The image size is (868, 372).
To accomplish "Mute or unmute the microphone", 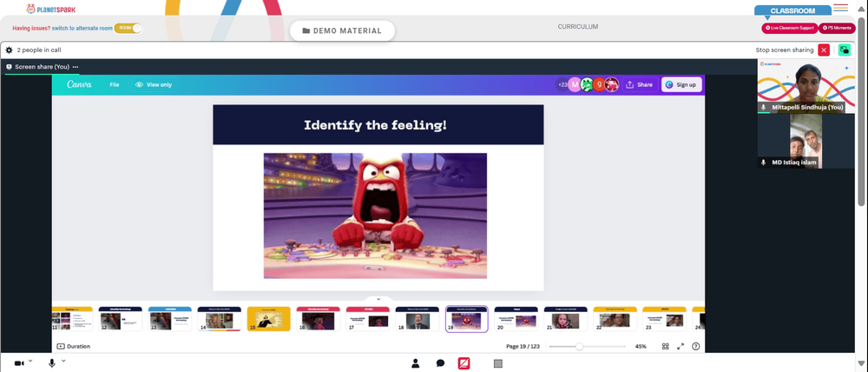I will (x=52, y=363).
